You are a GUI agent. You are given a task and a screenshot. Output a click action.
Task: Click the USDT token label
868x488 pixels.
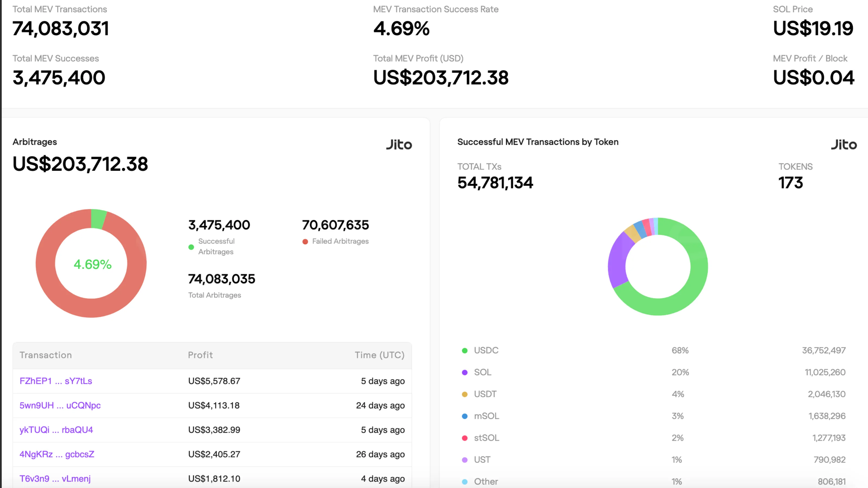[x=485, y=394]
